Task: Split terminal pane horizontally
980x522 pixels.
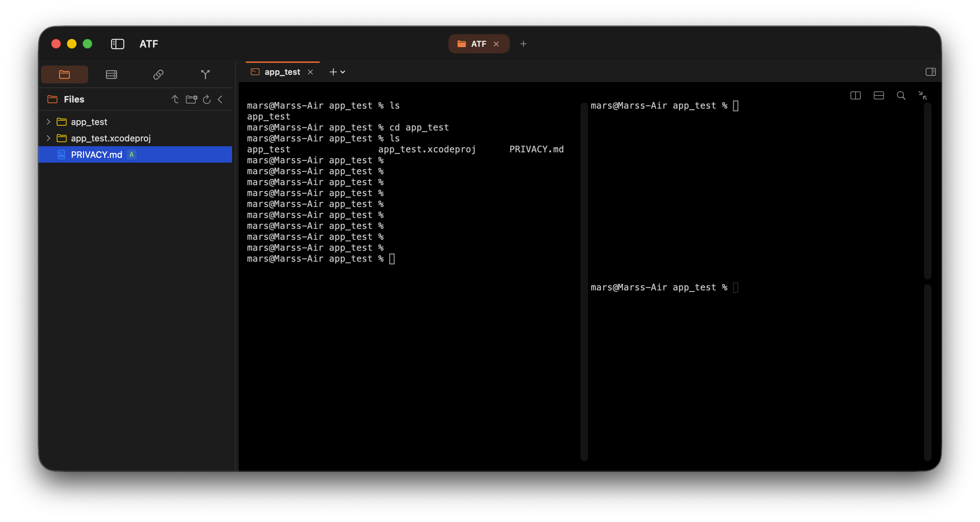Action: (879, 96)
